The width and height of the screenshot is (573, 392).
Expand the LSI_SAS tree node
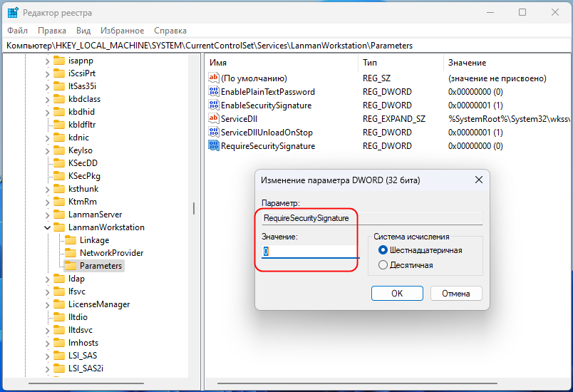pyautogui.click(x=47, y=356)
